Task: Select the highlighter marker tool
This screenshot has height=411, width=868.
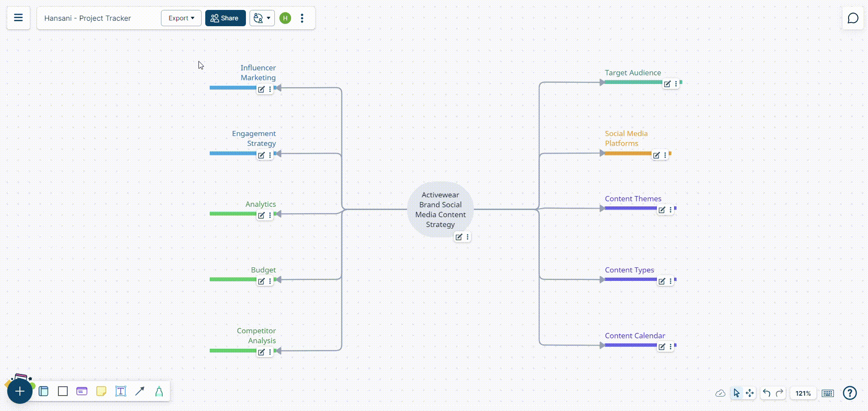Action: pyautogui.click(x=159, y=391)
